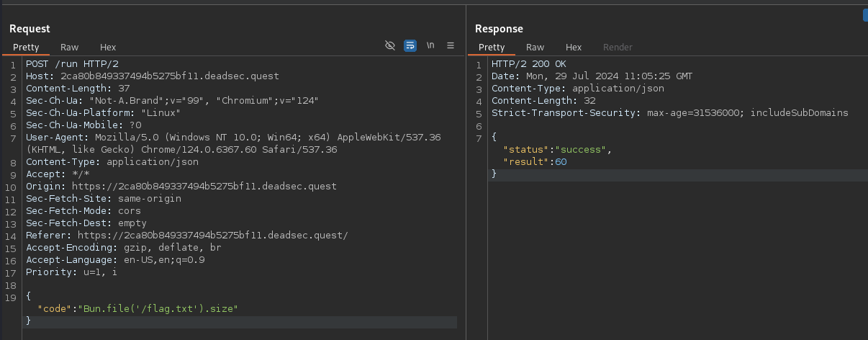Switch to the Request Raw tab
868x340 pixels.
[70, 47]
